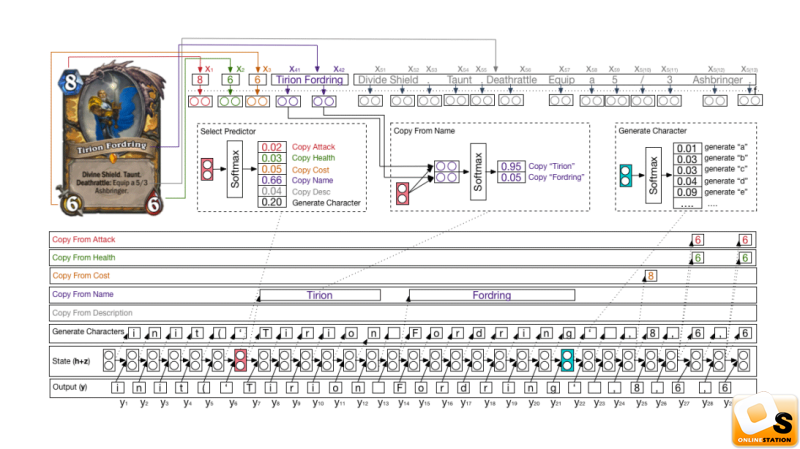Click the purple Tirion Fordring input box at top
The height and width of the screenshot is (449, 800).
coord(310,80)
